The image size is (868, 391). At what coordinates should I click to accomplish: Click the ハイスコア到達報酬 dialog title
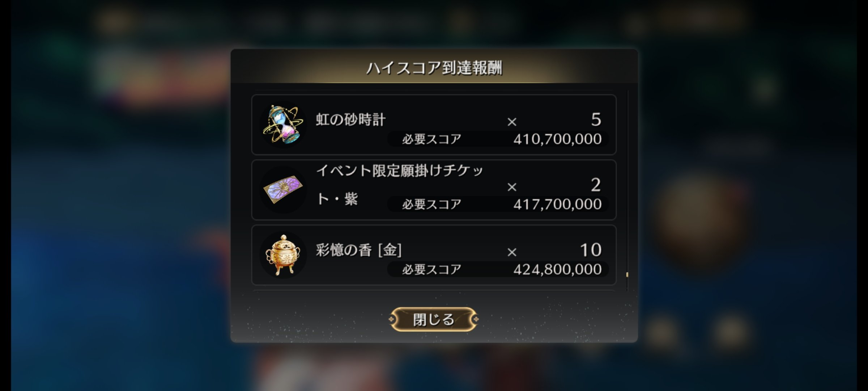click(434, 68)
